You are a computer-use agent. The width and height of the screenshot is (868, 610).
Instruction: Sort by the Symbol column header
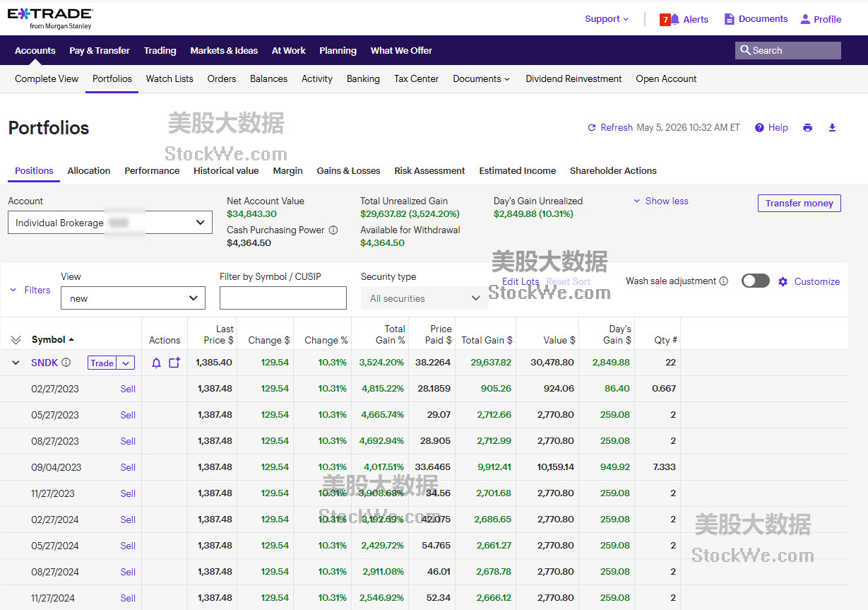coord(53,340)
